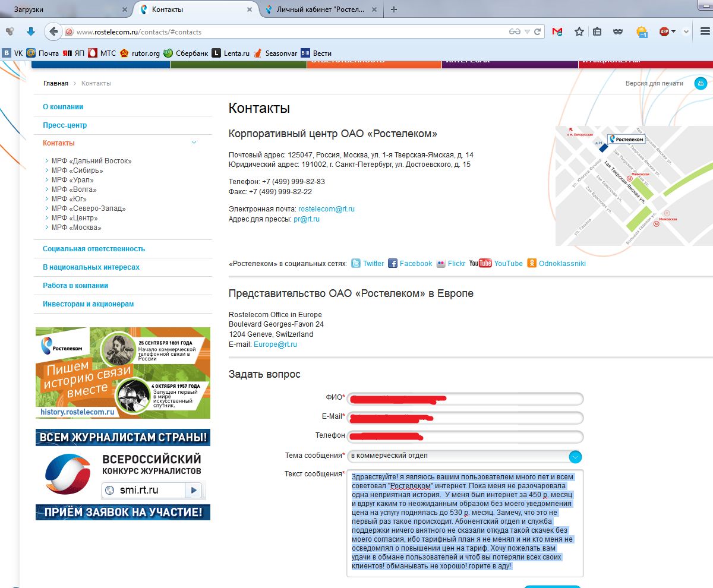
Task: Click the rostelecom@rt.ru email link
Action: point(326,209)
